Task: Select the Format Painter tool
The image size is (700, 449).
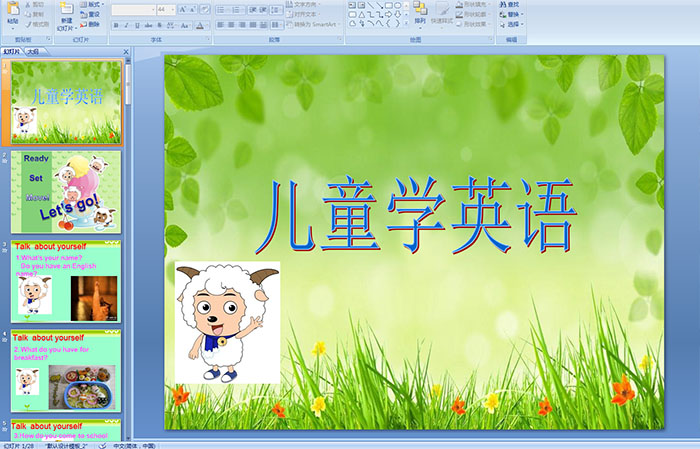Action: point(37,24)
